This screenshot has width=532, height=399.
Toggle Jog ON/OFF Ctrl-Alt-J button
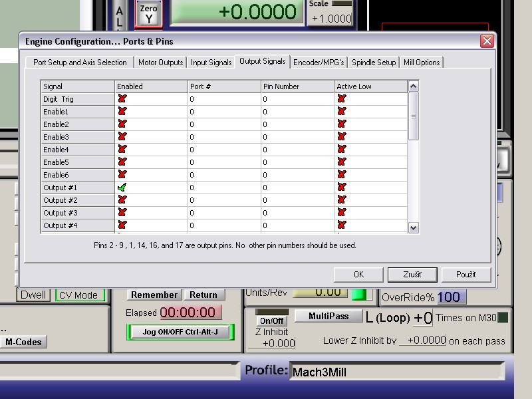coord(180,332)
